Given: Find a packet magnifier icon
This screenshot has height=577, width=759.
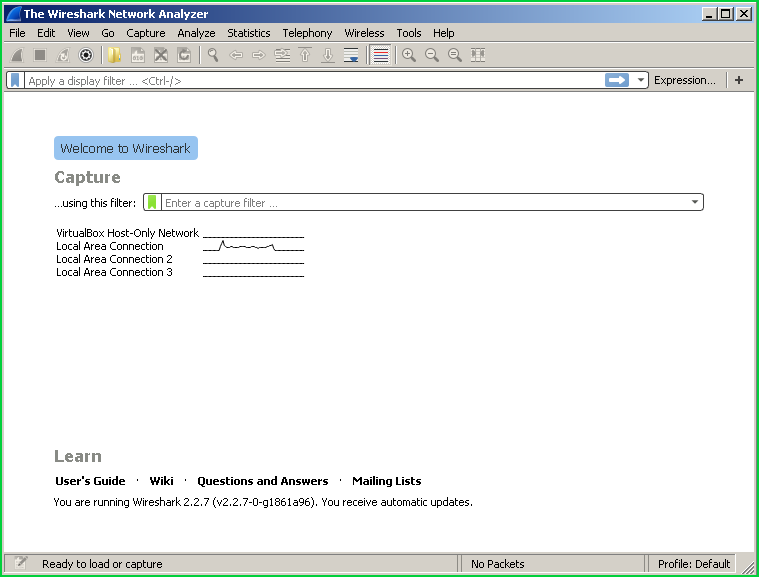Looking at the screenshot, I should pyautogui.click(x=213, y=55).
